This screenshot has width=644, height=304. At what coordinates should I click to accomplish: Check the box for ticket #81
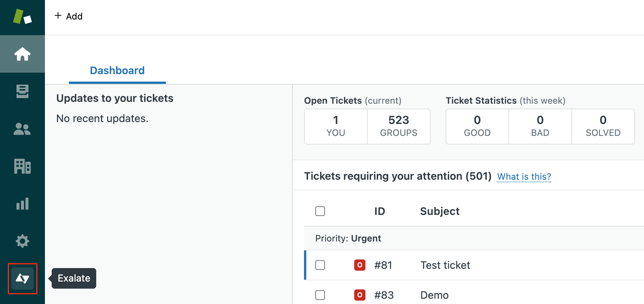pyautogui.click(x=320, y=265)
